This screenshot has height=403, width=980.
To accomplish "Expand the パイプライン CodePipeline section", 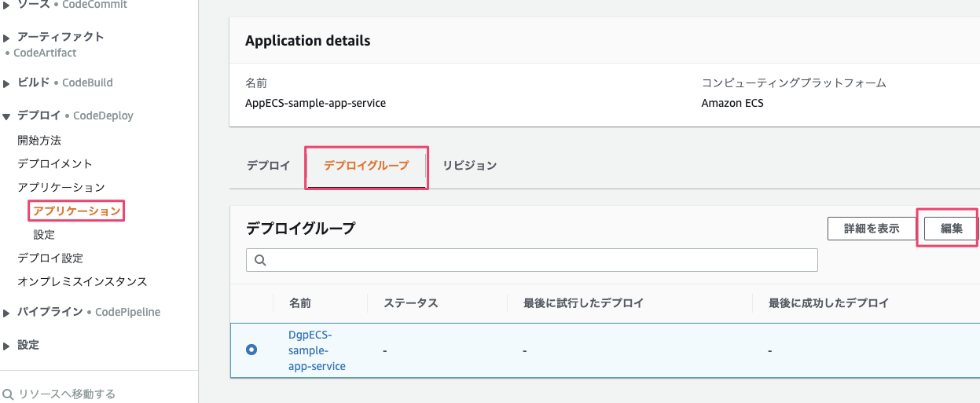I will click(7, 313).
